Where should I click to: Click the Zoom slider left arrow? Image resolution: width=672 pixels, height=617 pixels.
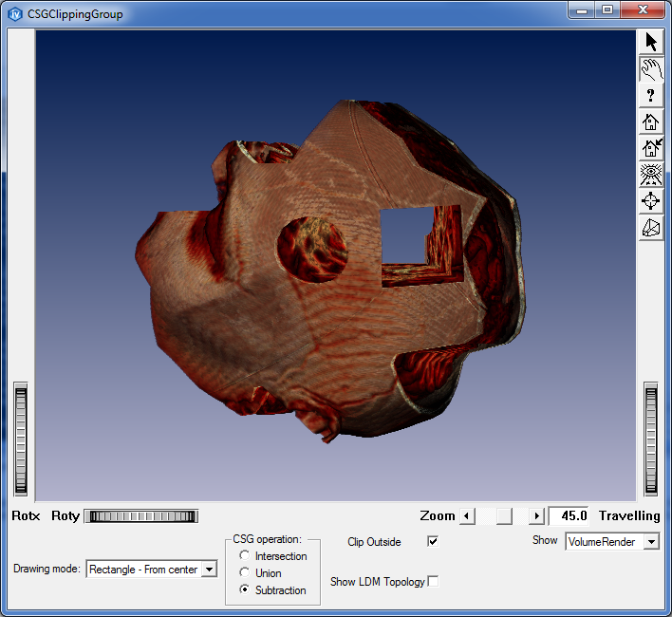coord(466,516)
